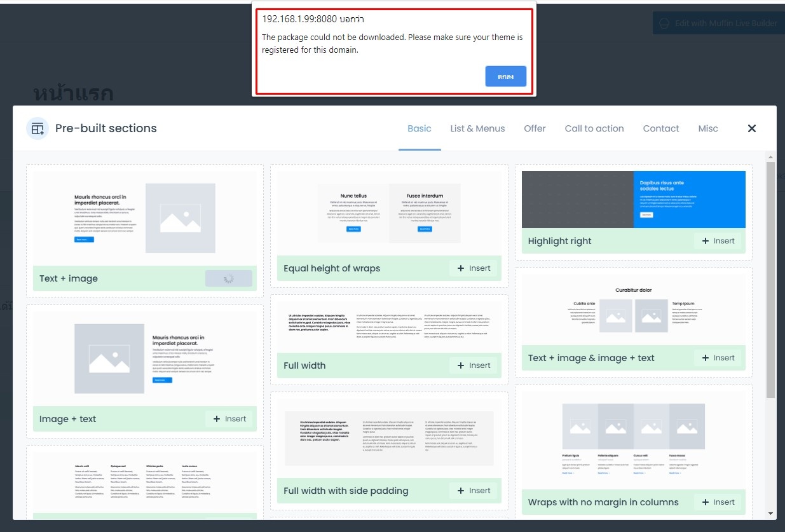Open the "Offer" tab
785x532 pixels.
coord(535,128)
